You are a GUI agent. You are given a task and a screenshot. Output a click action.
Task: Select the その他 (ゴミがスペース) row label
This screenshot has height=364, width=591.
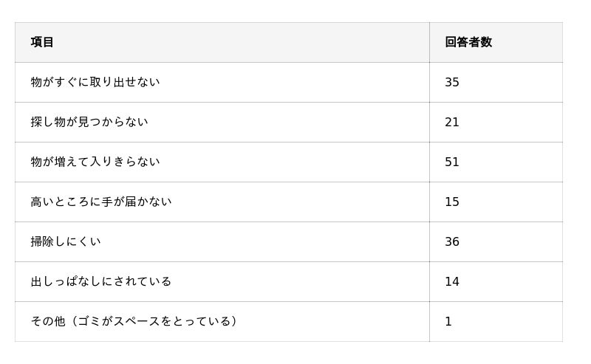[x=136, y=321]
